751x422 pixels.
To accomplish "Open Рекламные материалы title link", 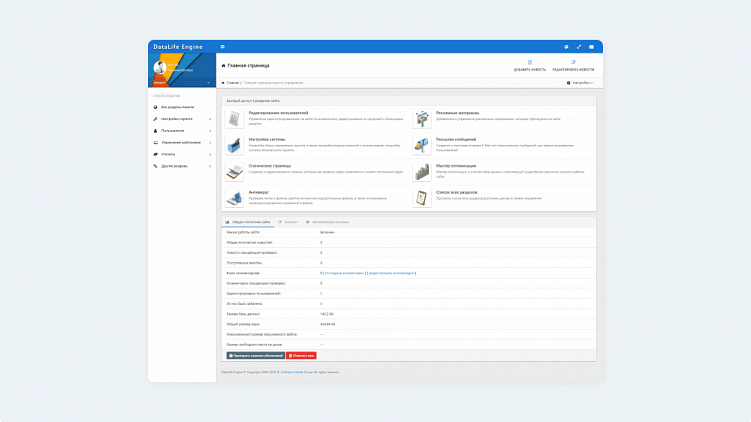I will (x=457, y=113).
